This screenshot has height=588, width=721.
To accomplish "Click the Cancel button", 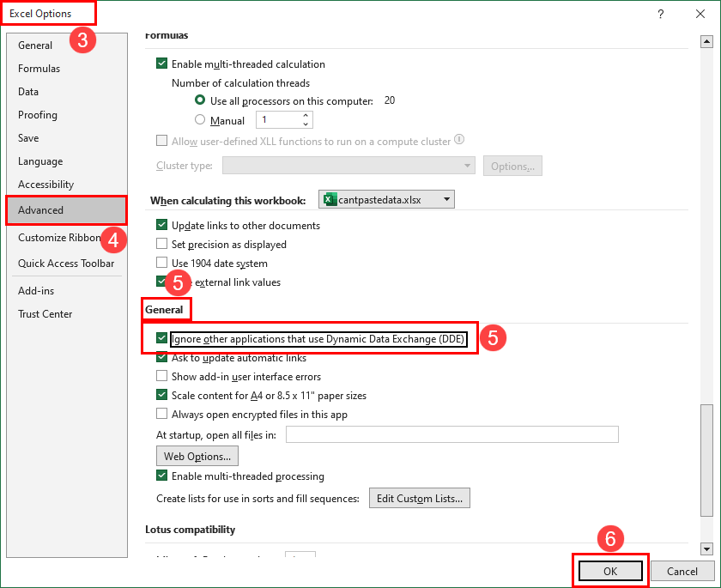I will pos(682,571).
